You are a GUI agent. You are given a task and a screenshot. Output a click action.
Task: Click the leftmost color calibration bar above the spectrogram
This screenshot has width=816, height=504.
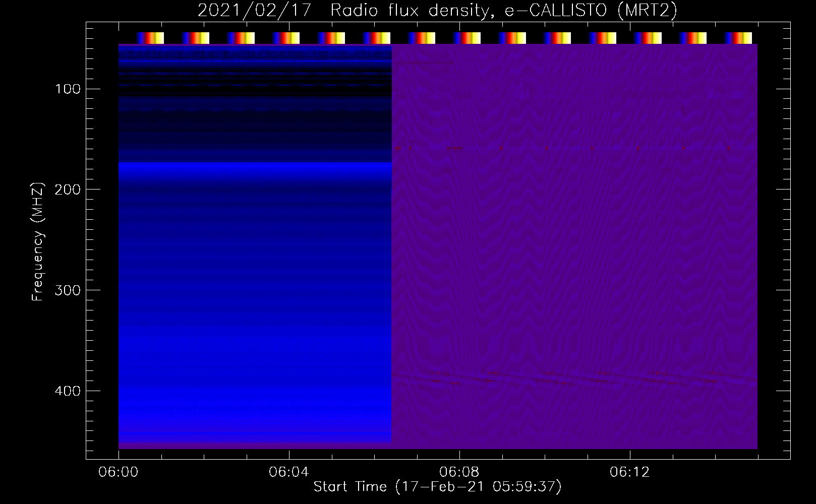[150, 38]
